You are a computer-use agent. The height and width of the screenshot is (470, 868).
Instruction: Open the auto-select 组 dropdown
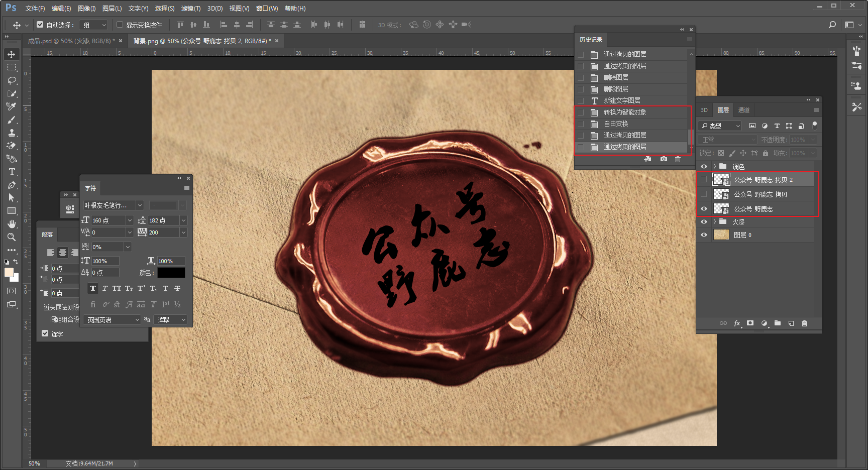pyautogui.click(x=94, y=25)
